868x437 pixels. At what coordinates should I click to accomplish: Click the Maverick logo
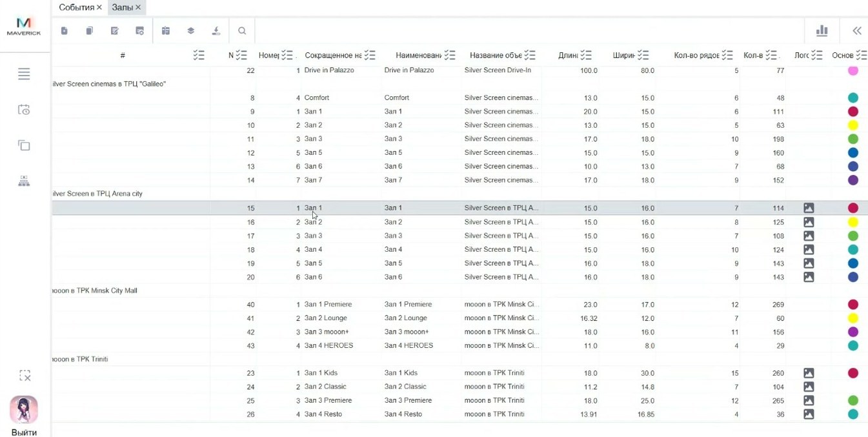[x=24, y=26]
